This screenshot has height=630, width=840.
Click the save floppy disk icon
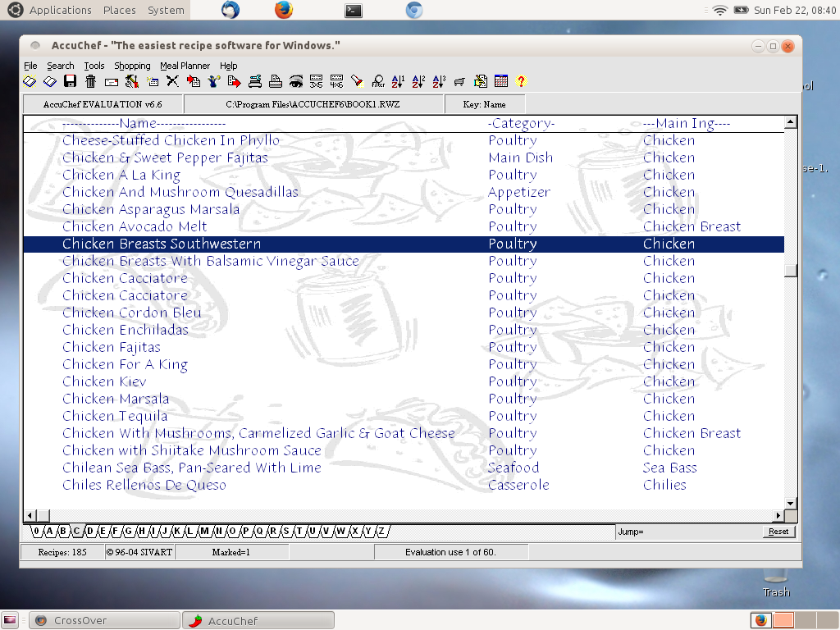click(x=70, y=81)
